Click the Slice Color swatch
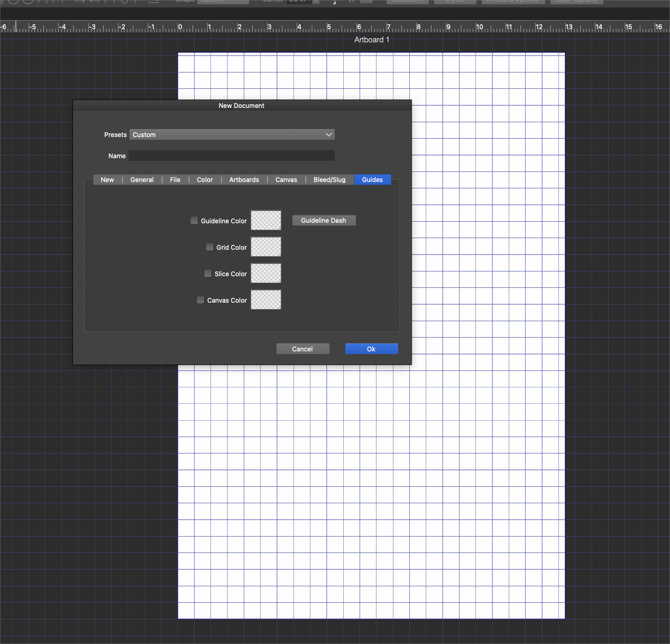670x644 pixels. pyautogui.click(x=266, y=274)
